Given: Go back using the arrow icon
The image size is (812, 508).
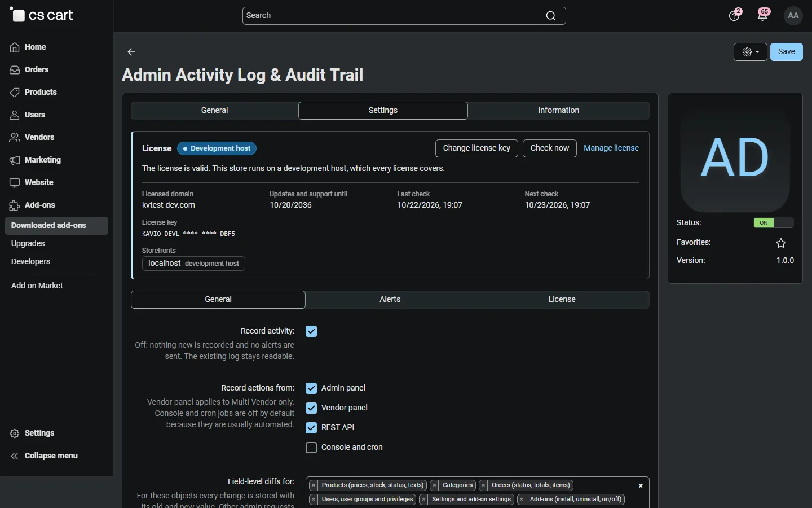Looking at the screenshot, I should pyautogui.click(x=131, y=52).
